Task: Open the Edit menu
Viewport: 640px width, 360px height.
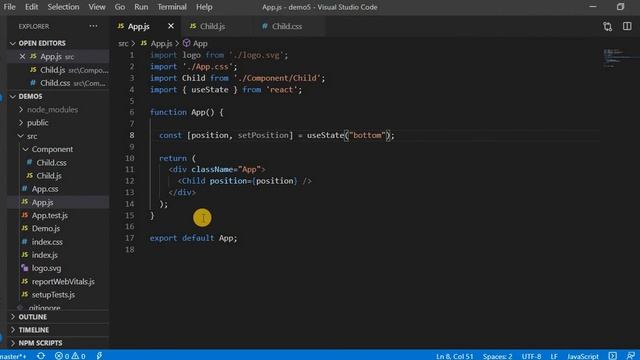Action: 31,7
